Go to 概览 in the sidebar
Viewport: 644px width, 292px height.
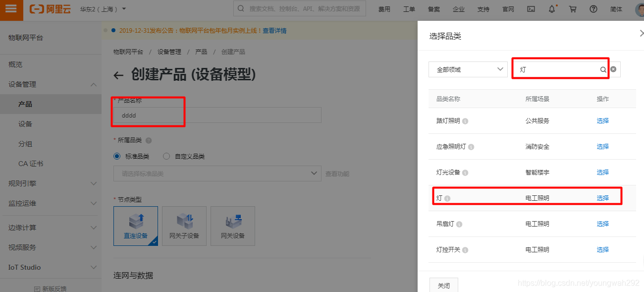pos(15,64)
